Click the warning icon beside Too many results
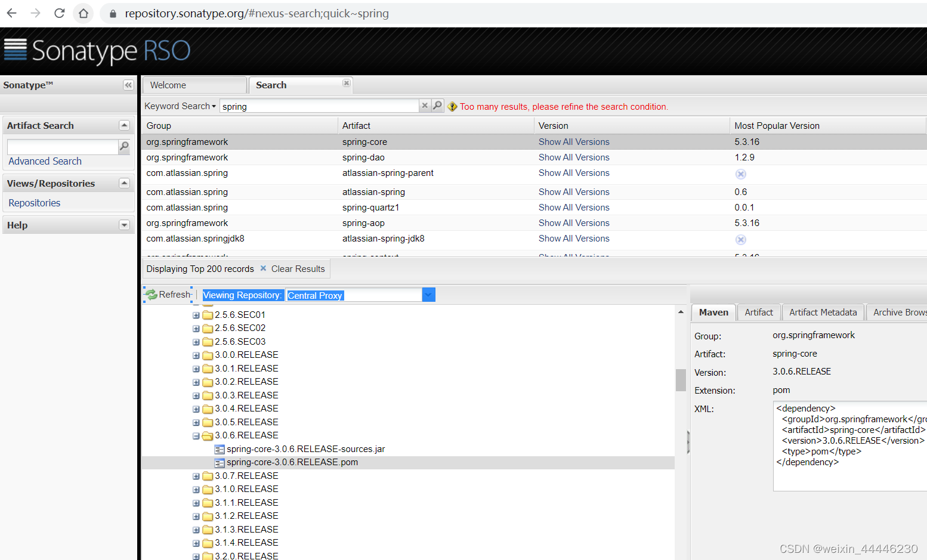This screenshot has width=927, height=560. click(452, 107)
